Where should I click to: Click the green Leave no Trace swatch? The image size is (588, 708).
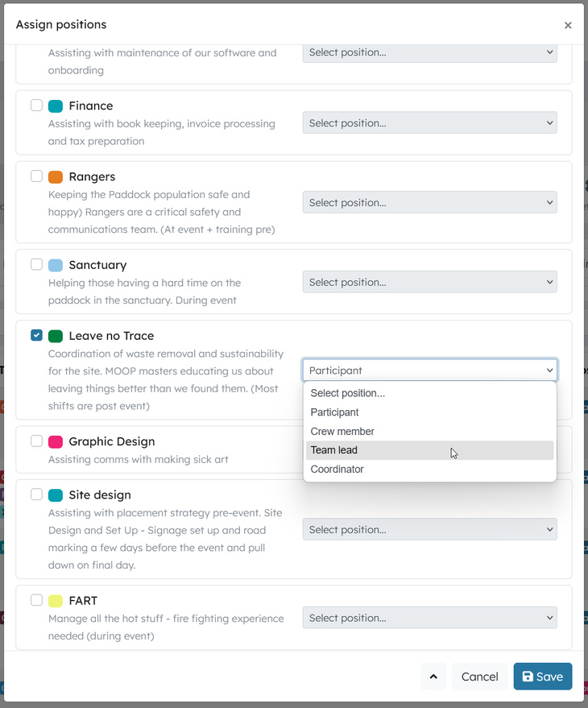pos(56,336)
